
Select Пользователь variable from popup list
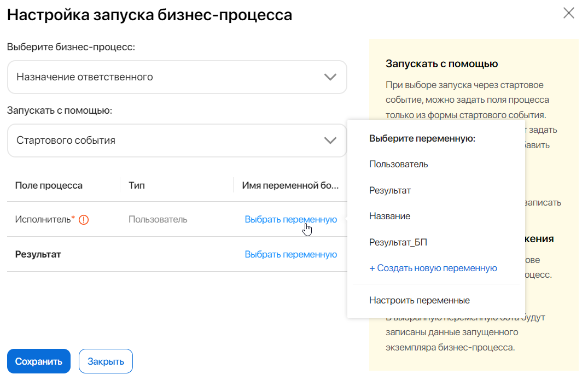point(398,164)
